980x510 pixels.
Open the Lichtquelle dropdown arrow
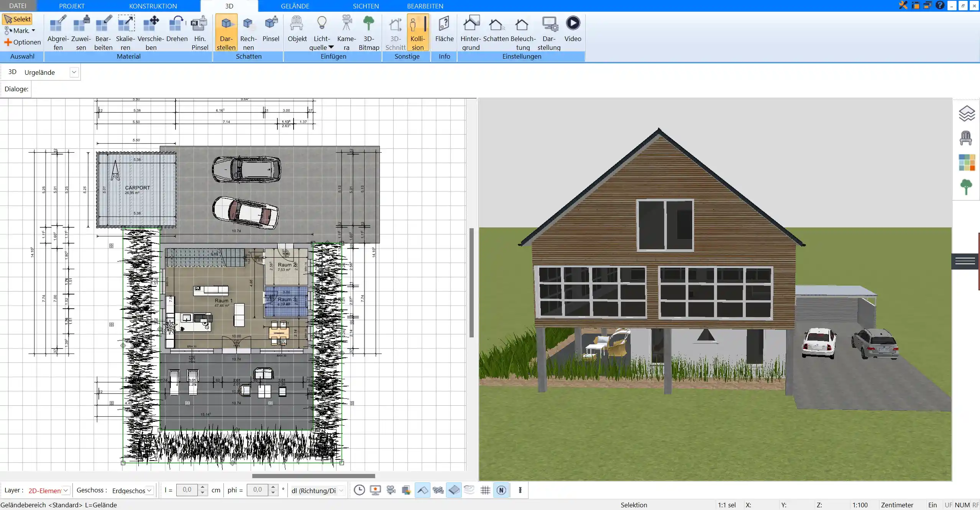click(331, 47)
